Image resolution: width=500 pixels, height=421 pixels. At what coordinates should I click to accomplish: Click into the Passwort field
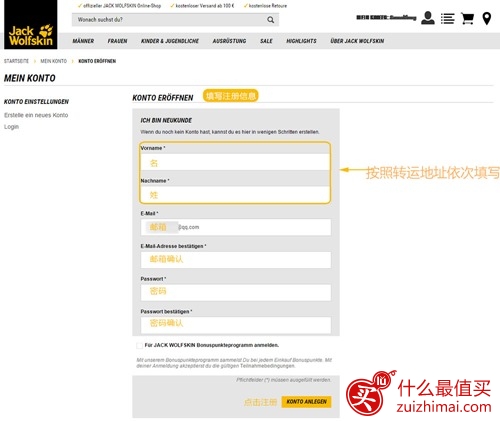(236, 292)
